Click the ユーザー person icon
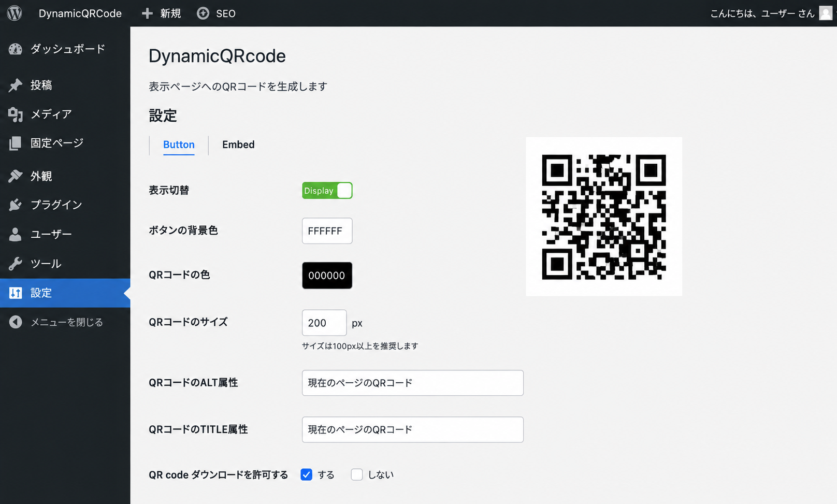Screen dimensions: 837x504 [x=16, y=234]
